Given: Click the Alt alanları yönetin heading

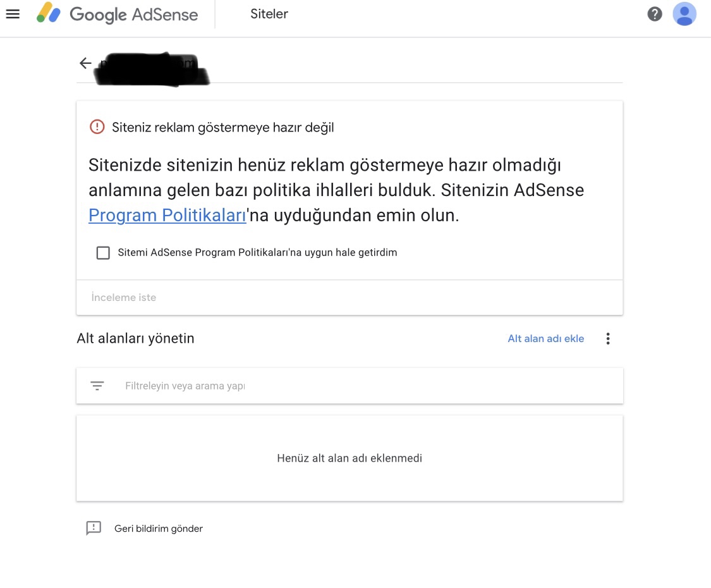Looking at the screenshot, I should [135, 338].
